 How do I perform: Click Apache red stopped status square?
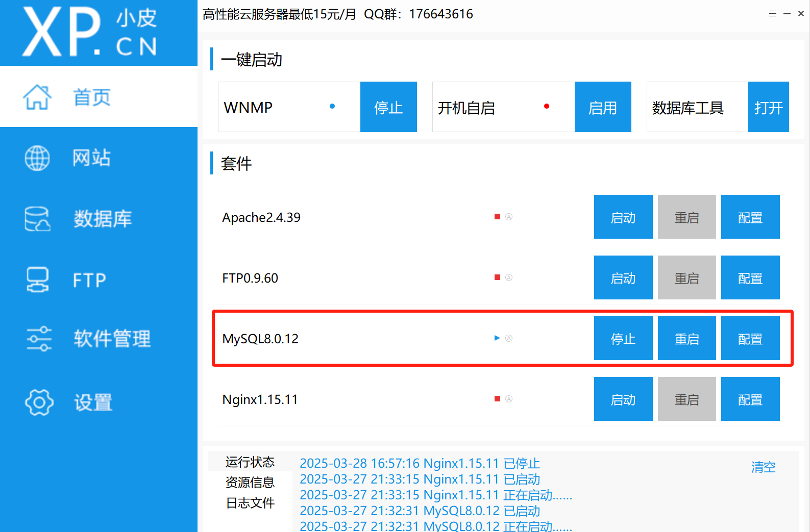pyautogui.click(x=497, y=217)
